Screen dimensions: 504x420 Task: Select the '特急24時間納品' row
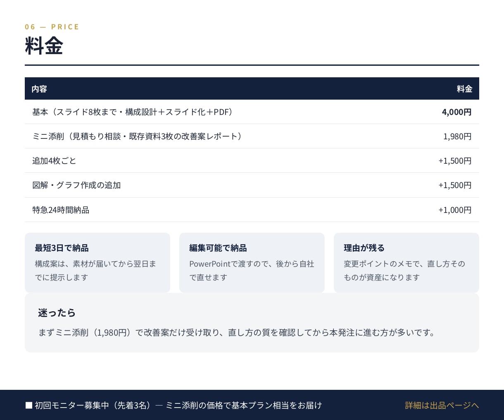pyautogui.click(x=252, y=210)
